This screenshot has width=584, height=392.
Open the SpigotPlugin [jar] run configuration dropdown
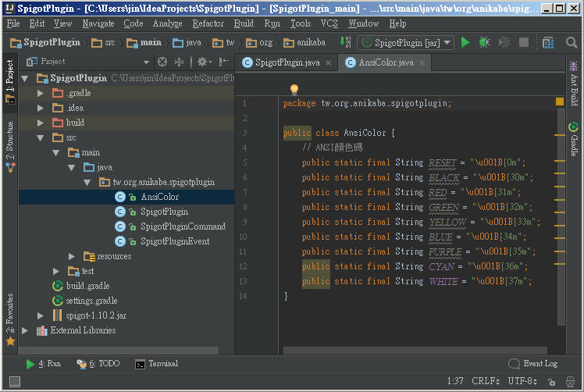(405, 43)
